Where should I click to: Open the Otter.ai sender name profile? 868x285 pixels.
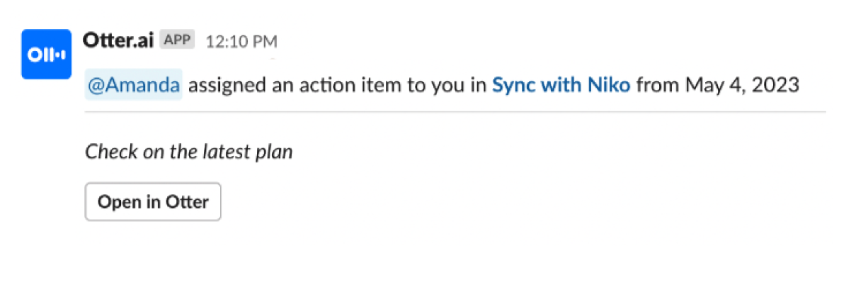tap(119, 40)
